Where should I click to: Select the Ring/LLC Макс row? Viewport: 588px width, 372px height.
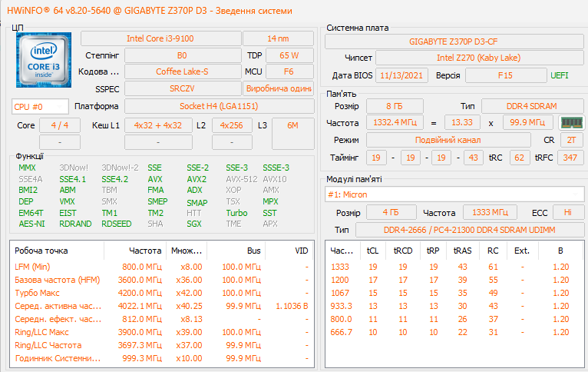coord(162,332)
